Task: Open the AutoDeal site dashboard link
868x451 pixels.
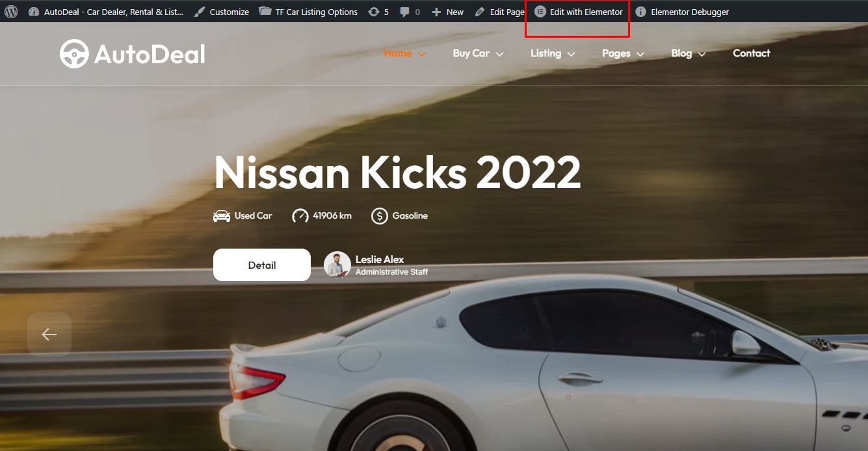Action: click(x=106, y=12)
